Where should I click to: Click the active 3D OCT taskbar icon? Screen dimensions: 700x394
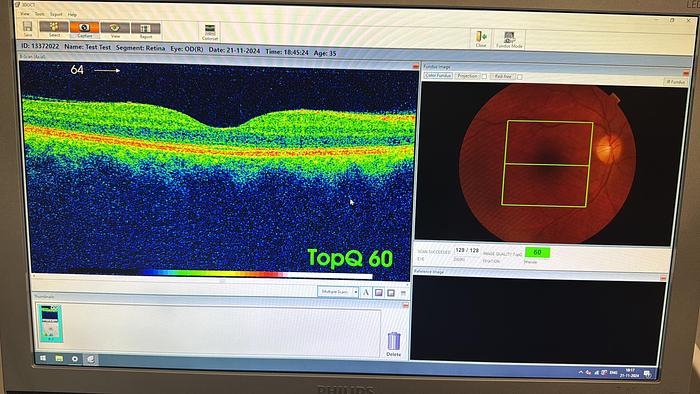pos(91,359)
